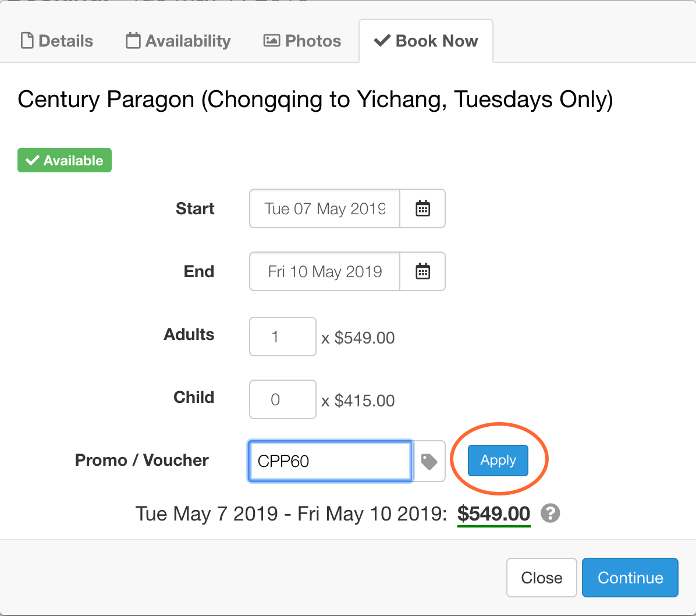Switch to the Details tab
Screen dimensions: 696x616
[x=57, y=41]
